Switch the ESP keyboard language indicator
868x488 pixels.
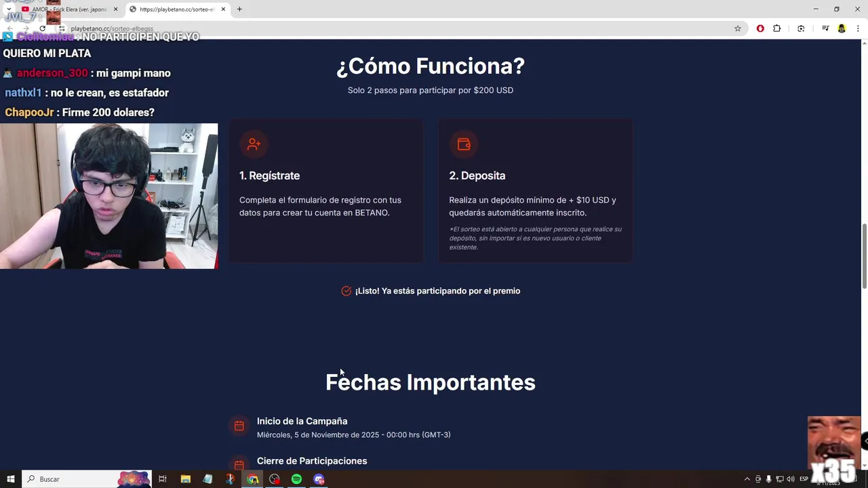804,479
